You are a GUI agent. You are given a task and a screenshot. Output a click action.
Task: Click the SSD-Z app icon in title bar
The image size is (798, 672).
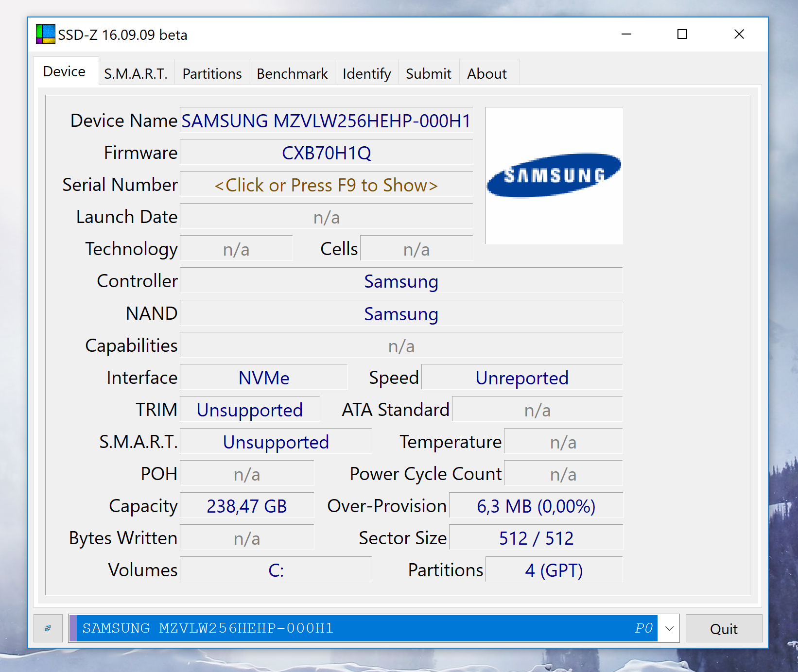[46, 34]
